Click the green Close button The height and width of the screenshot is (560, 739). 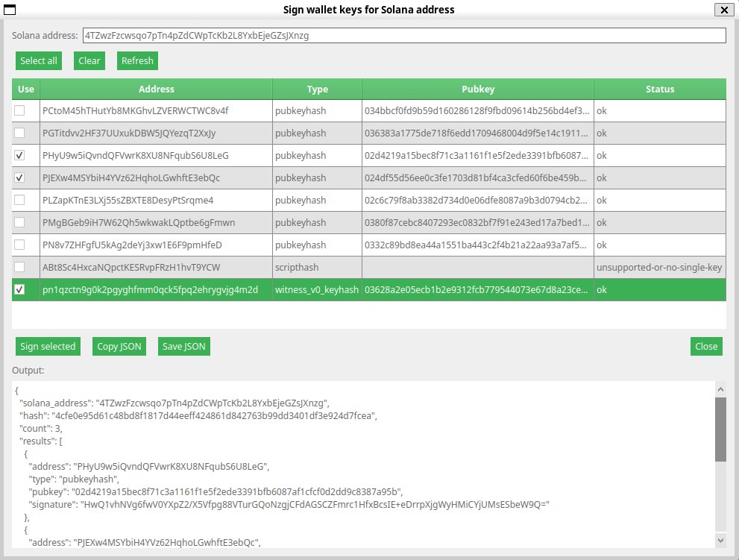click(x=706, y=347)
